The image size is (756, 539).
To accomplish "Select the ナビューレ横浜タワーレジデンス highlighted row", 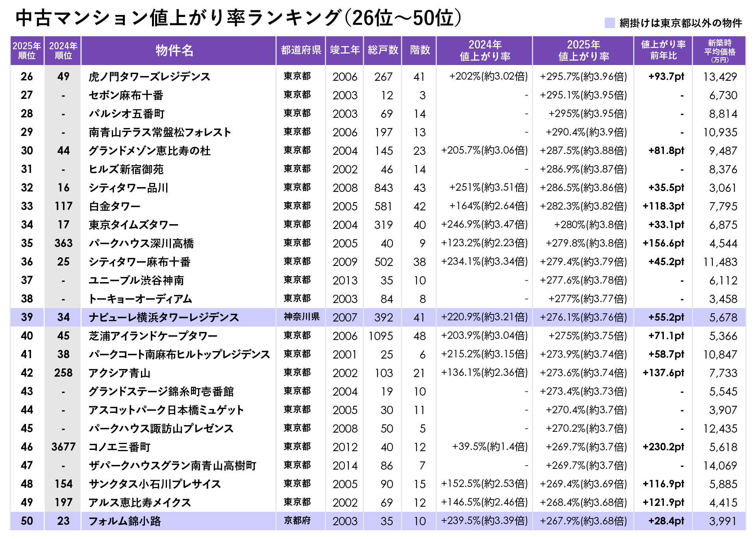I will click(163, 317).
